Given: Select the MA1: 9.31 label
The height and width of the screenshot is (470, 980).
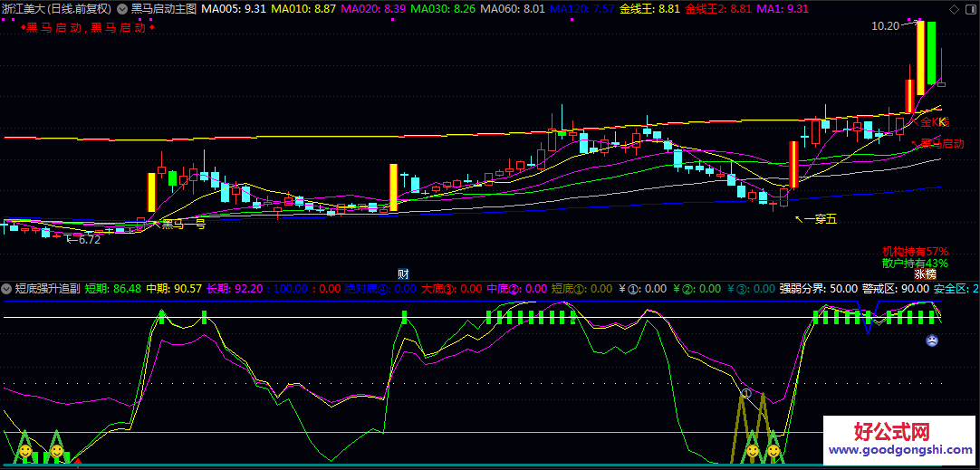Looking at the screenshot, I should coord(783,9).
